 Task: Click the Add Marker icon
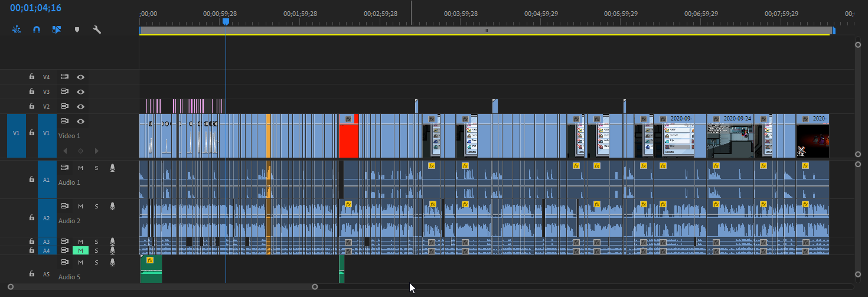pyautogui.click(x=77, y=30)
